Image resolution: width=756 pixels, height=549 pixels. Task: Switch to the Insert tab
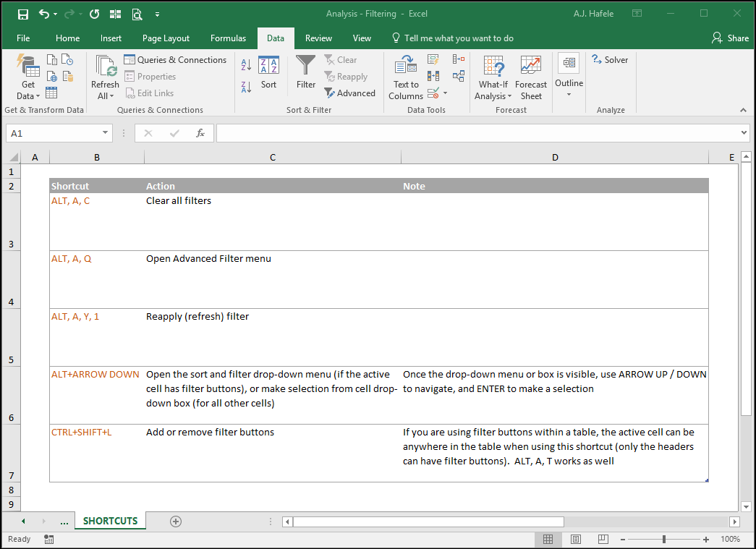111,38
